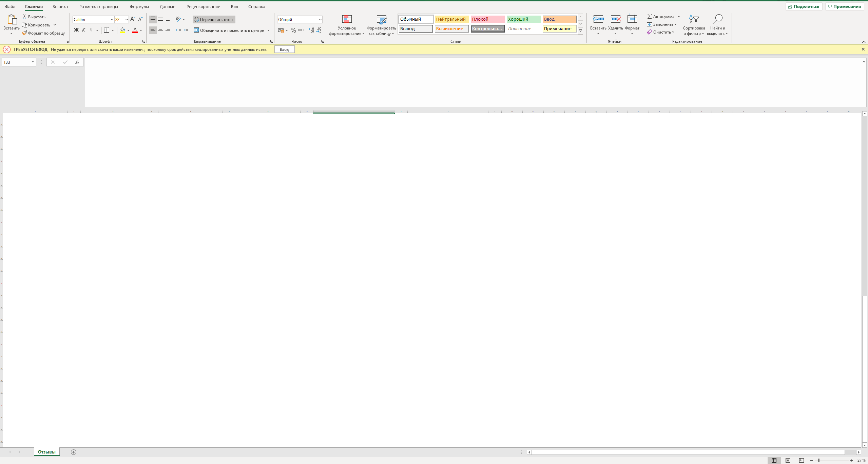Screen dimensions: 868x464
Task: Increase decimal places
Action: click(311, 30)
